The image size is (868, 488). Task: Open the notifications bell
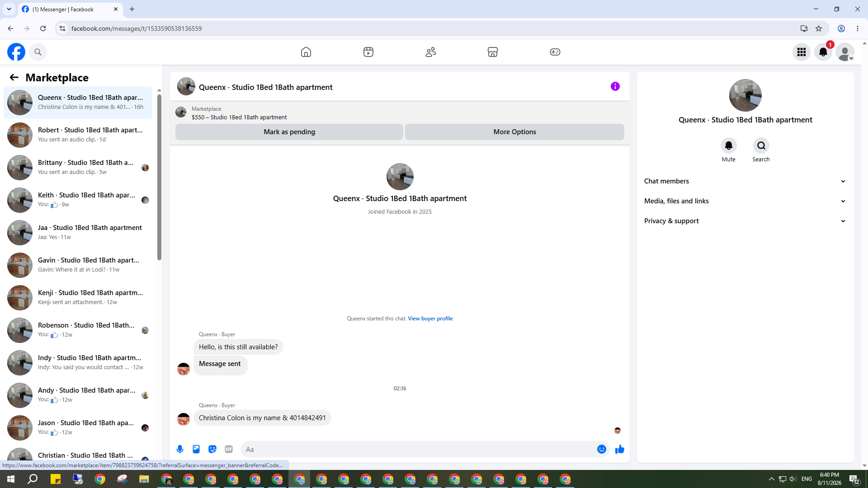point(823,52)
